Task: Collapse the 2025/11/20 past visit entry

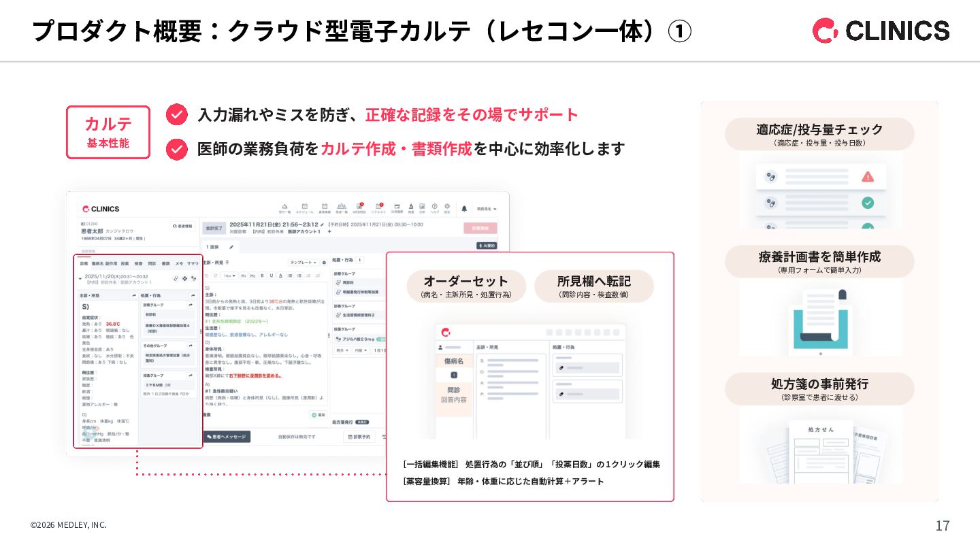Action: coord(80,278)
